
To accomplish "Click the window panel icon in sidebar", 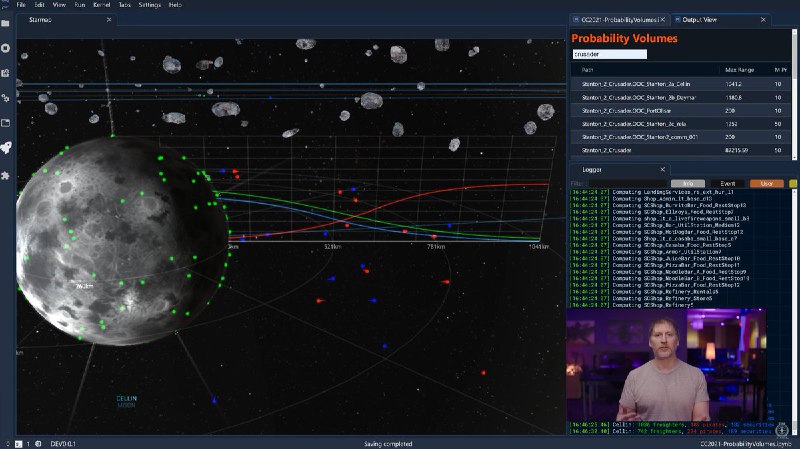I will pos(7,123).
